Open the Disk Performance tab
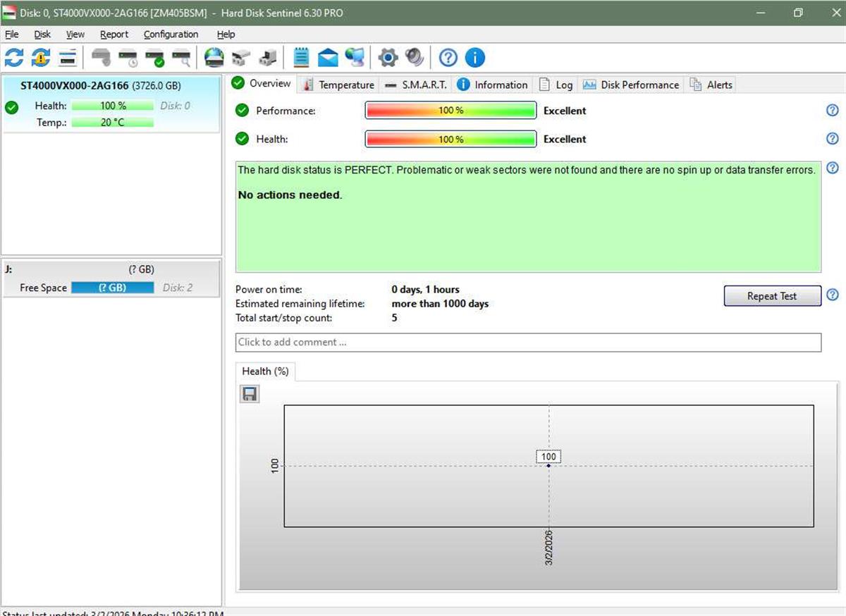The height and width of the screenshot is (616, 846). 631,85
